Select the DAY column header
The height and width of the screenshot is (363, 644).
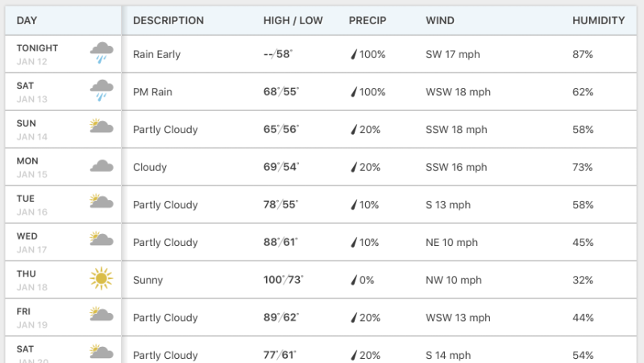click(27, 20)
